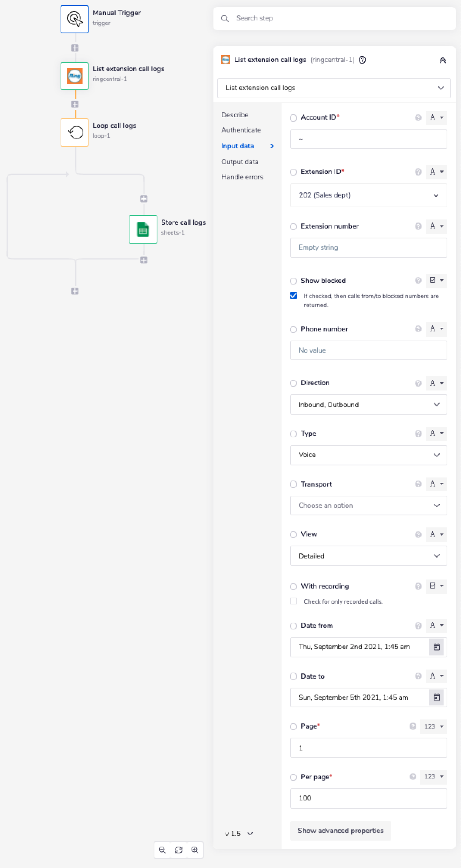Image resolution: width=461 pixels, height=868 pixels.
Task: Click the Loop call logs node icon
Action: click(74, 132)
